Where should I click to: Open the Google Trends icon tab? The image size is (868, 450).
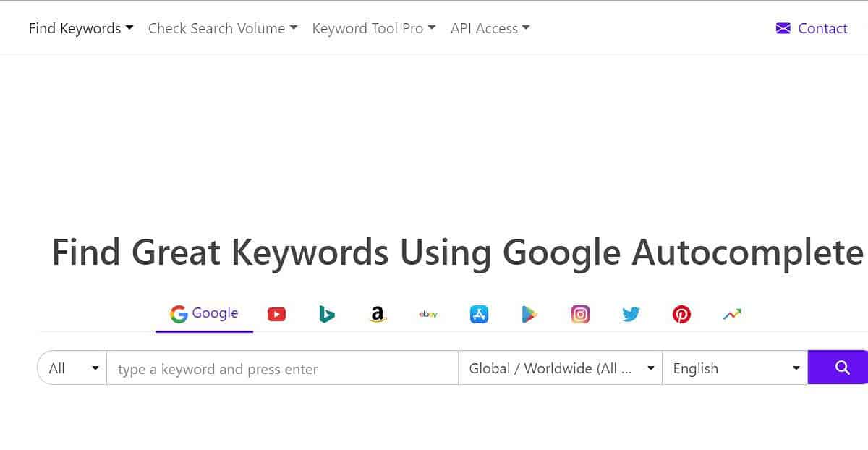(732, 314)
